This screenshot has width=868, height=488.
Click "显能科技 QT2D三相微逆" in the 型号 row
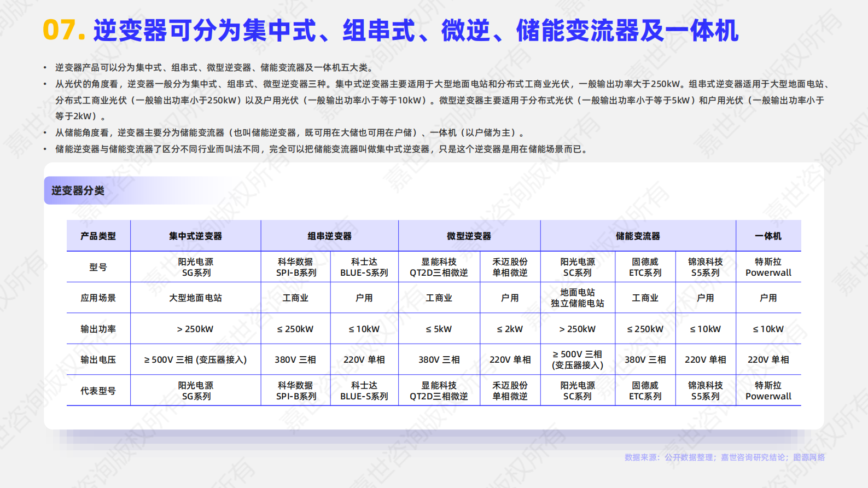(x=439, y=268)
